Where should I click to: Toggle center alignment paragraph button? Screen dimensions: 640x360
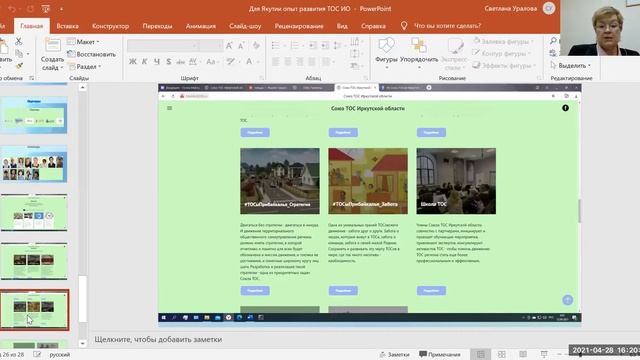click(288, 62)
